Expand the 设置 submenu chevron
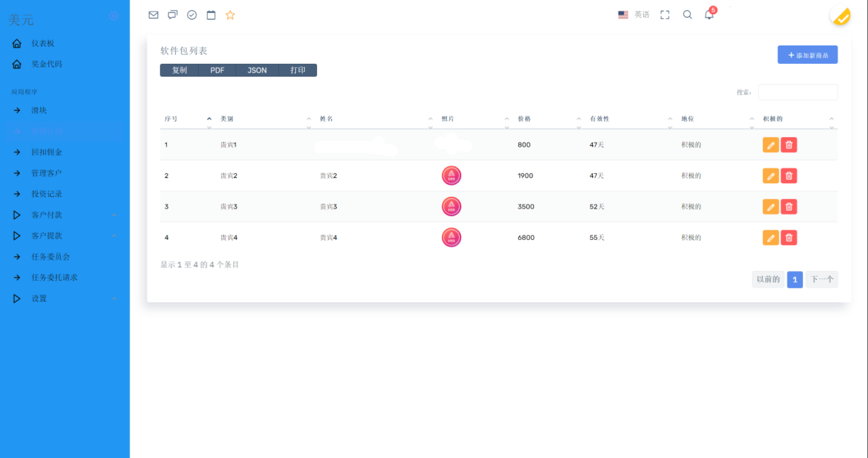The image size is (868, 458). click(x=114, y=298)
